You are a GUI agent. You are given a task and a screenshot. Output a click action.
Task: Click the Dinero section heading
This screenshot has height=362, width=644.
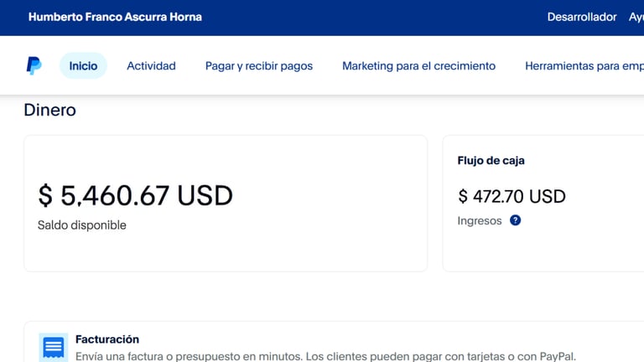click(x=49, y=110)
